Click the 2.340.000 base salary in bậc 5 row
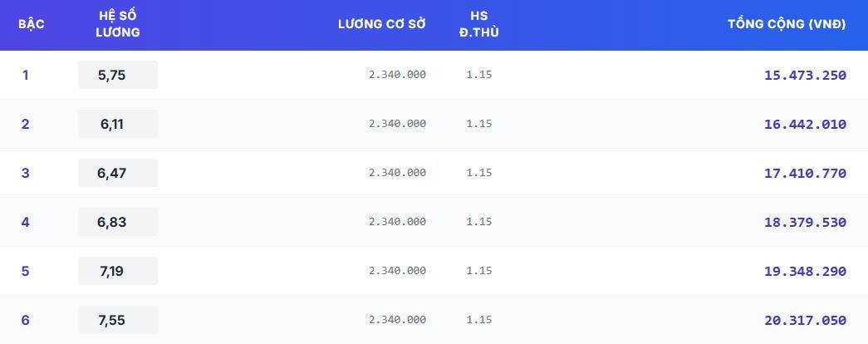Screen dimensions: 868x344 [x=397, y=271]
